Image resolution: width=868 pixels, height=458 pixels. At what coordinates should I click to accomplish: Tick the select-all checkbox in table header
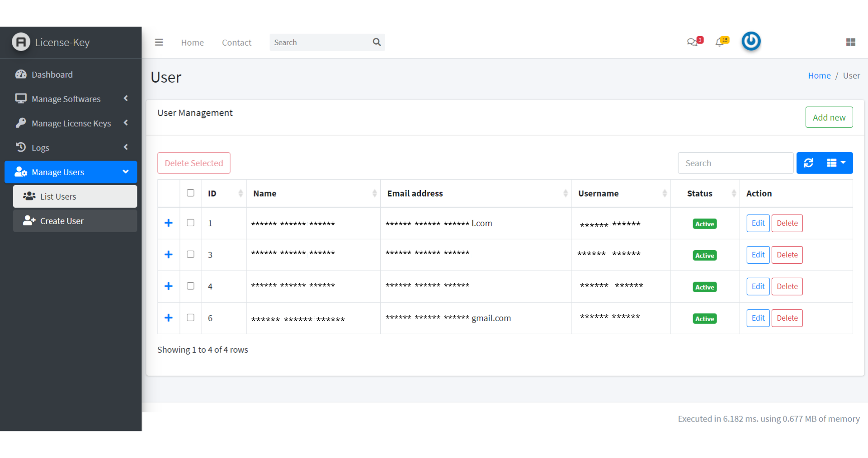[190, 193]
